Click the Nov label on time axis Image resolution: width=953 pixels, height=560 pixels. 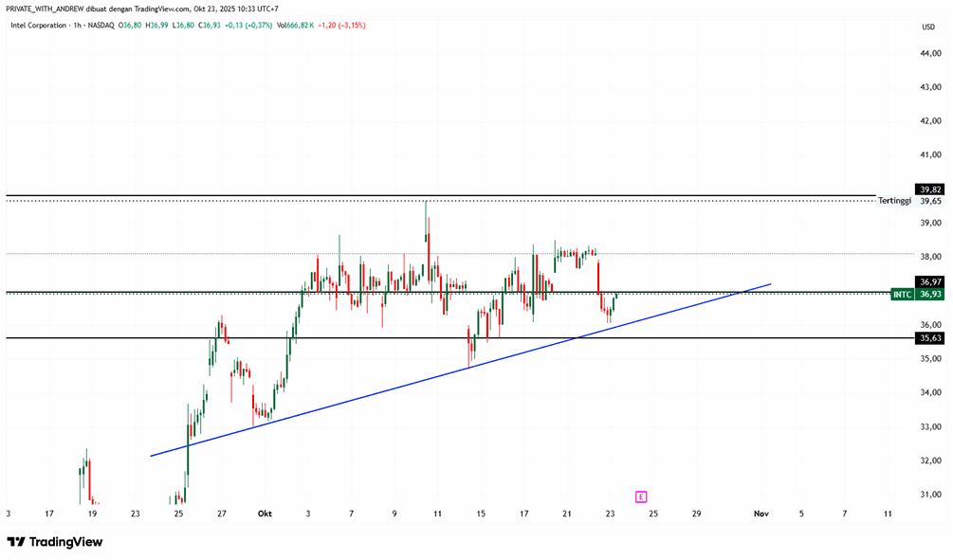coord(760,514)
